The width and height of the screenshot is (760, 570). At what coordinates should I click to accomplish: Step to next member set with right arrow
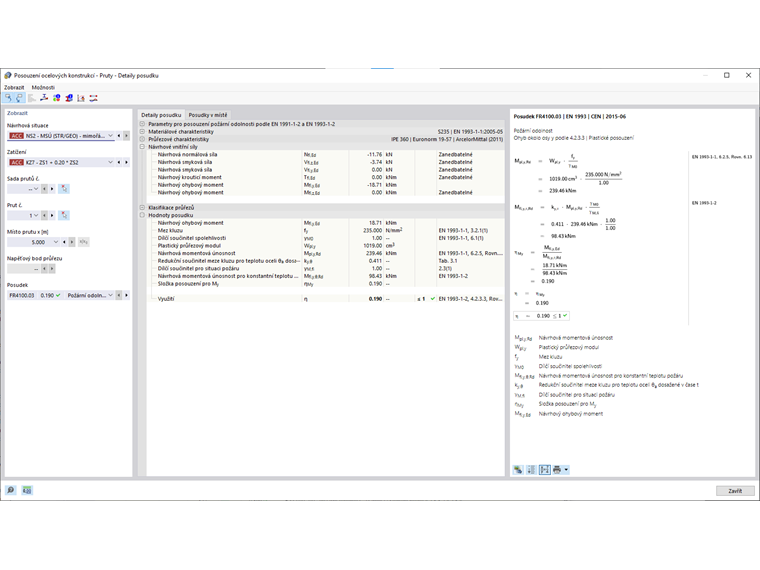click(52, 189)
